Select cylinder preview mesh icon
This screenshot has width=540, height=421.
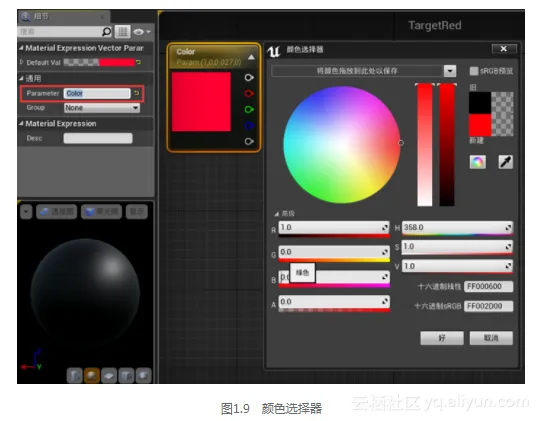pyautogui.click(x=74, y=376)
